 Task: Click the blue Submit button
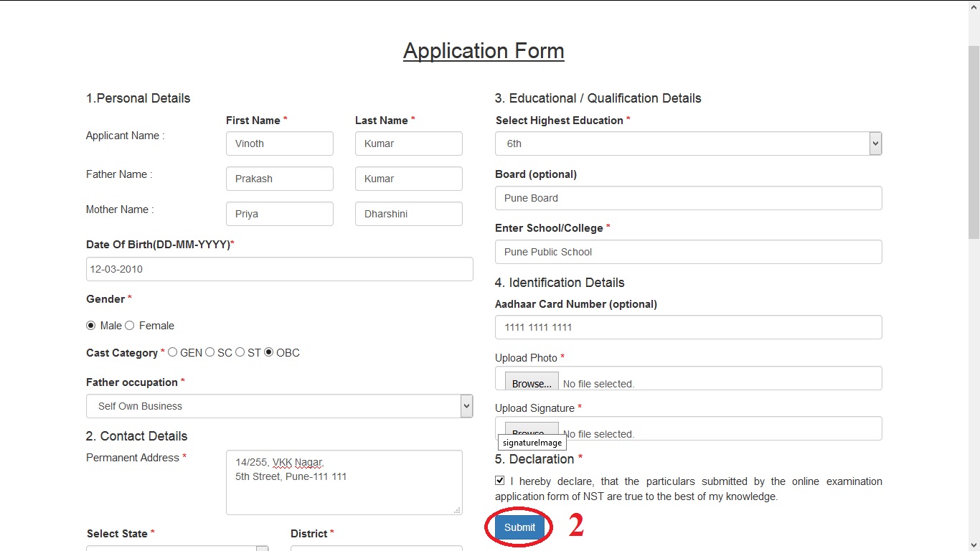point(519,527)
